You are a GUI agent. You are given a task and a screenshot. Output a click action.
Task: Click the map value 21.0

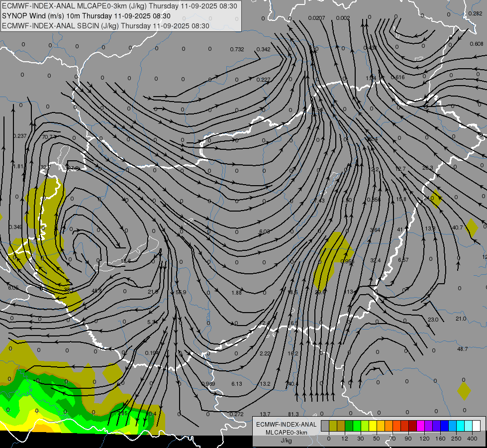[x=461, y=319]
